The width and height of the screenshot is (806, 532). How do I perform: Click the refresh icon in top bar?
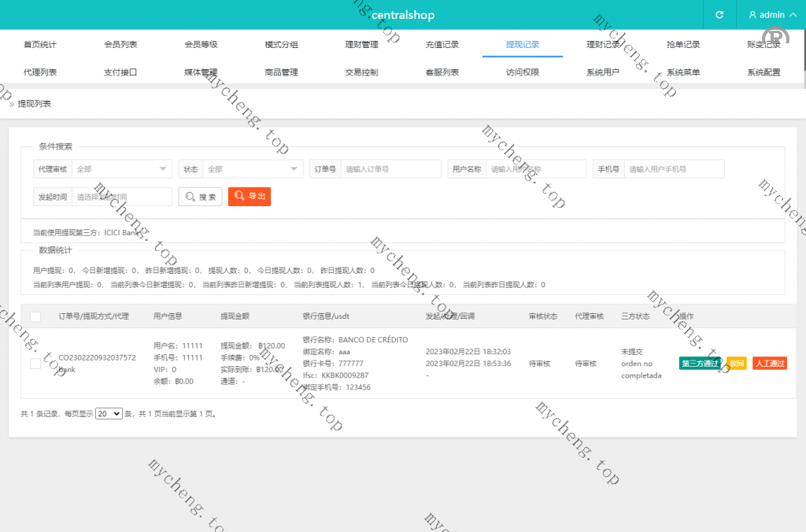(x=719, y=15)
